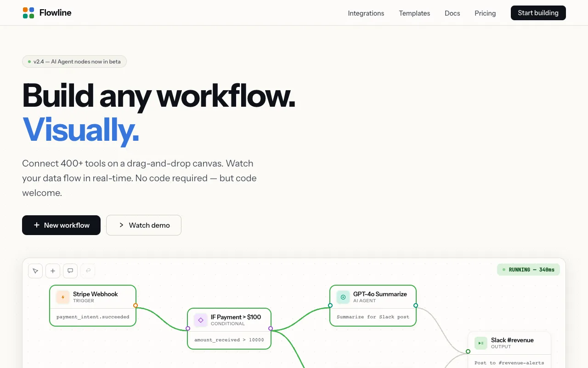Viewport: 588px width, 368px height.
Task: Click the Slack #revenue output node icon
Action: (481, 343)
